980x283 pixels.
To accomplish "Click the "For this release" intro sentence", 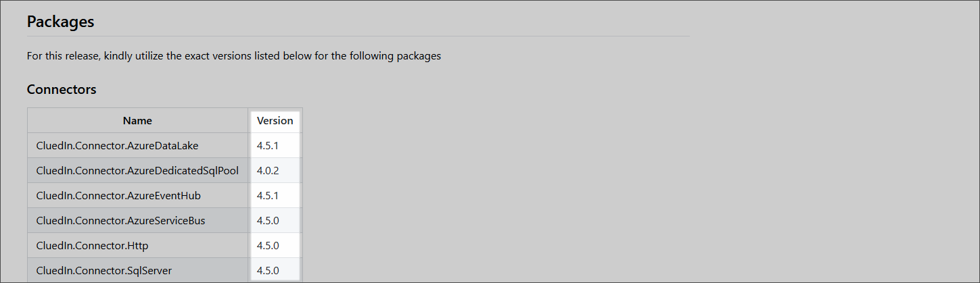I will coord(233,56).
